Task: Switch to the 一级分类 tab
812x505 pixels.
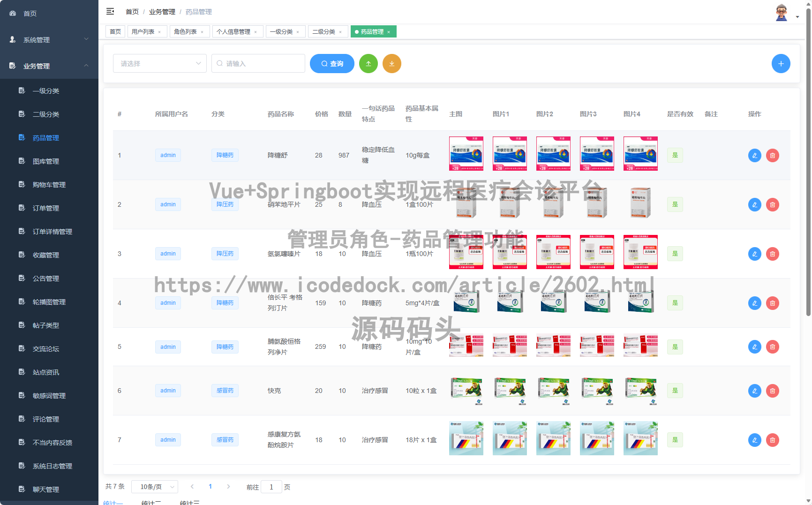Action: [x=281, y=32]
